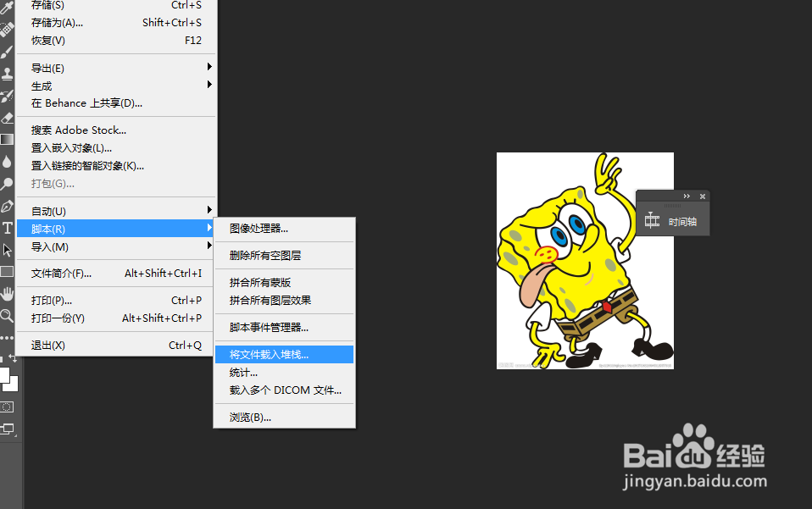Select the Blur droplet tool
812x509 pixels.
7,162
